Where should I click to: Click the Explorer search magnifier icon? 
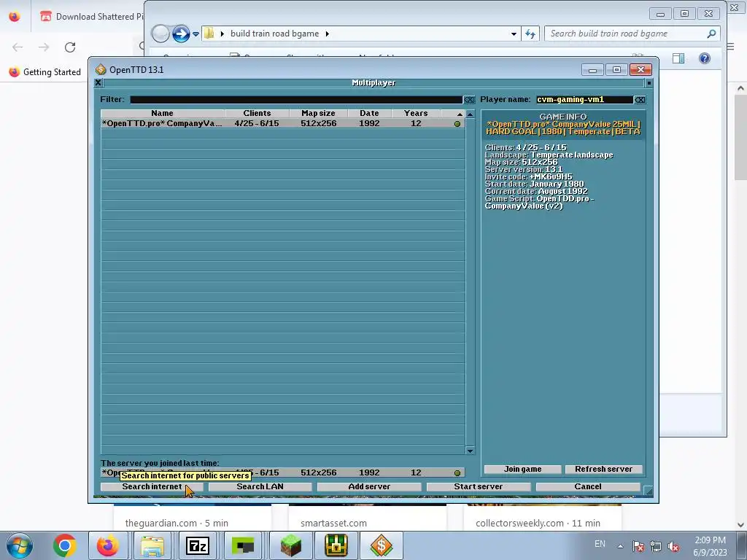coord(711,34)
